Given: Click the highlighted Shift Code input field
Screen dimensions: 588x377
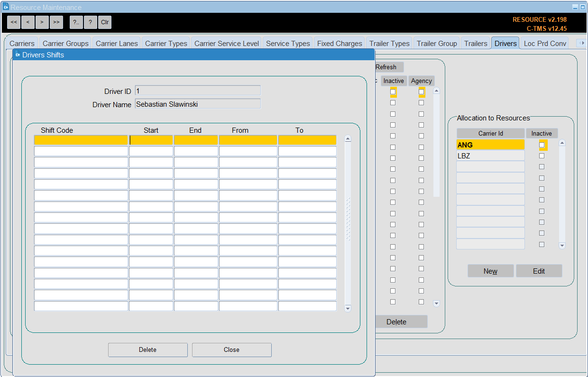Looking at the screenshot, I should click(x=81, y=140).
